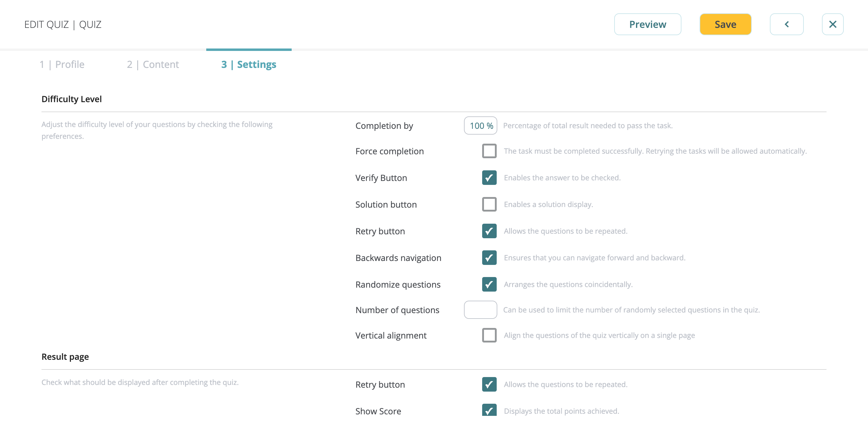This screenshot has height=431, width=868.
Task: Click the 'Number of questions' label
Action: click(397, 310)
